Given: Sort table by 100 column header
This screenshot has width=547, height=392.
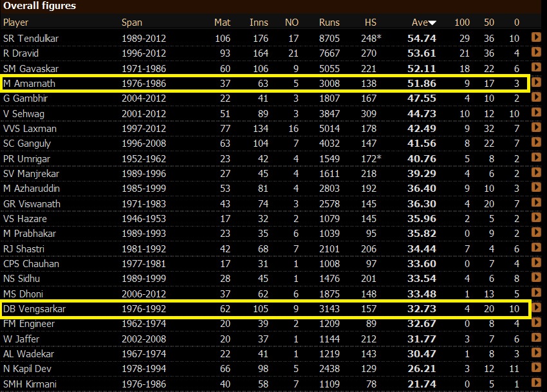Looking at the screenshot, I should pyautogui.click(x=462, y=23).
